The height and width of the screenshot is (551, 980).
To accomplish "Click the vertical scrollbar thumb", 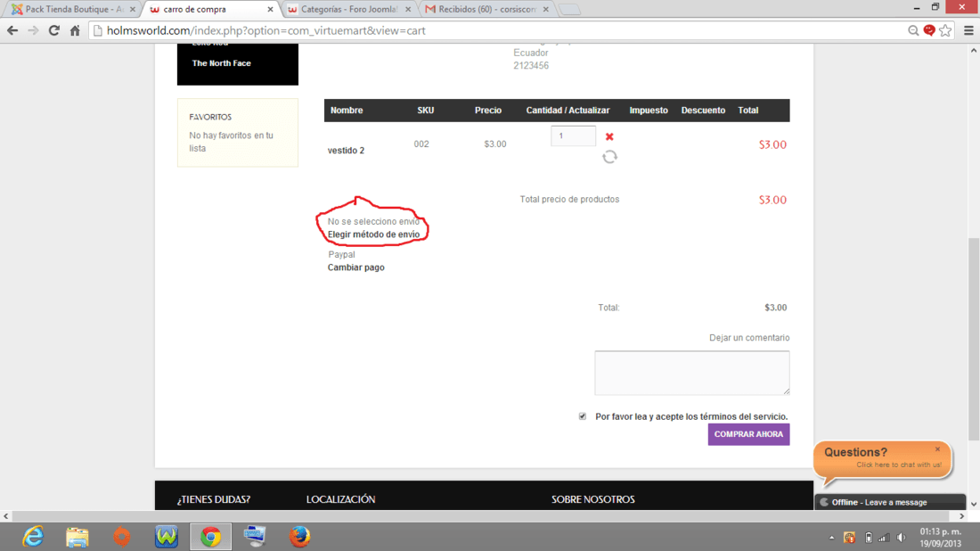I will pos(974,338).
